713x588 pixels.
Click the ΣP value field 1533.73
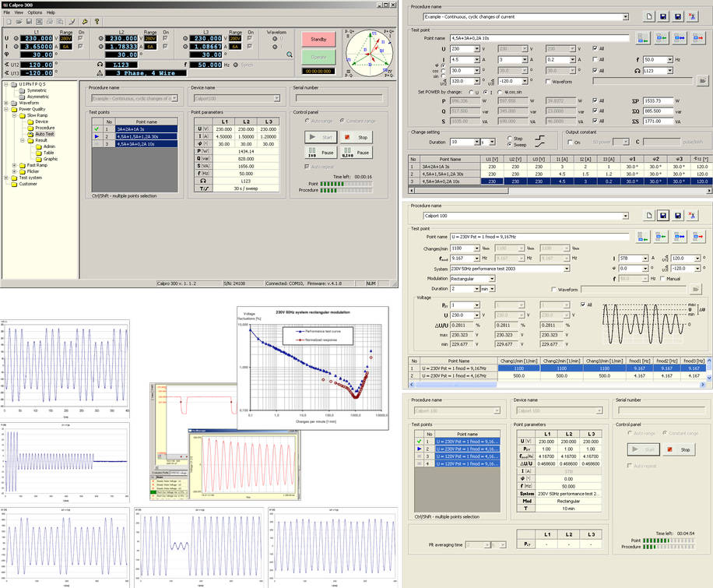click(658, 101)
